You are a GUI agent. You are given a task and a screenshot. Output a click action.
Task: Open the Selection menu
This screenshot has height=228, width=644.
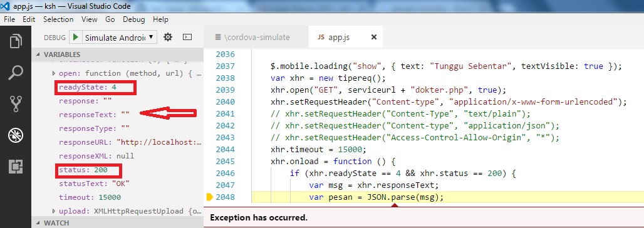(58, 19)
